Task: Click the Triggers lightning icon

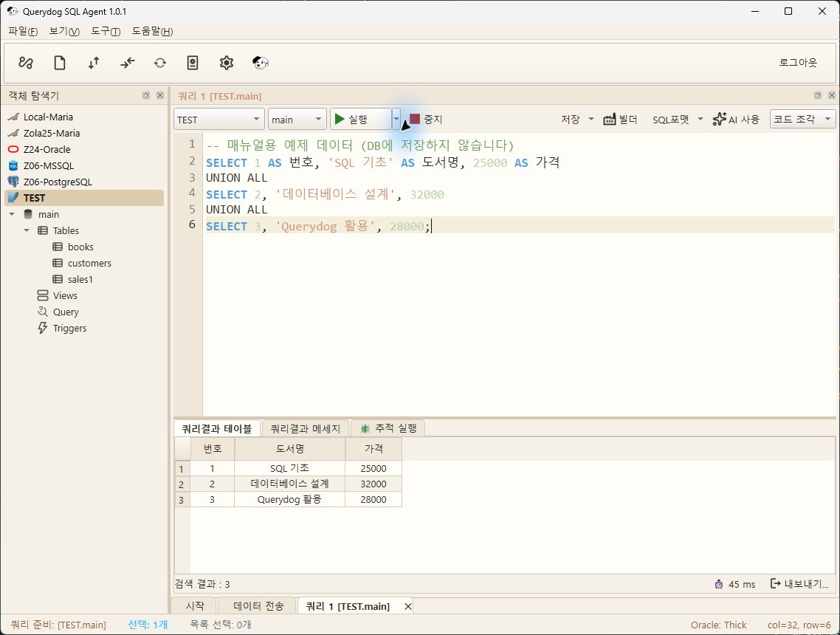Action: (x=43, y=327)
